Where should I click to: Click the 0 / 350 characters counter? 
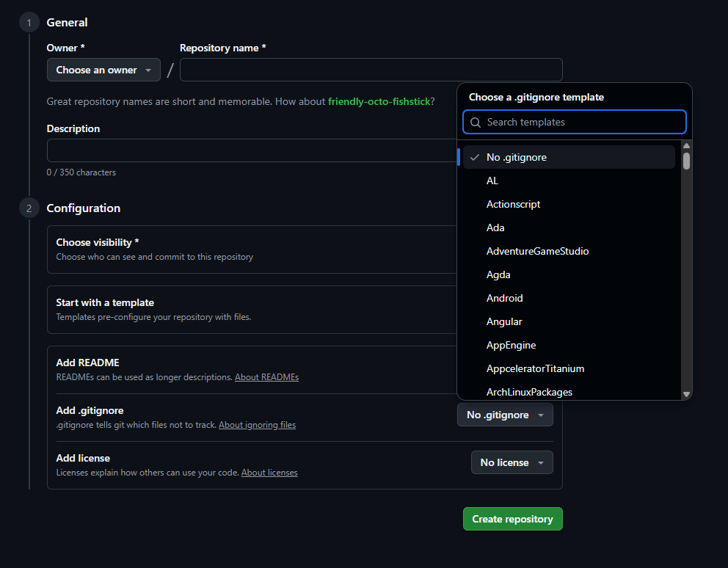81,172
